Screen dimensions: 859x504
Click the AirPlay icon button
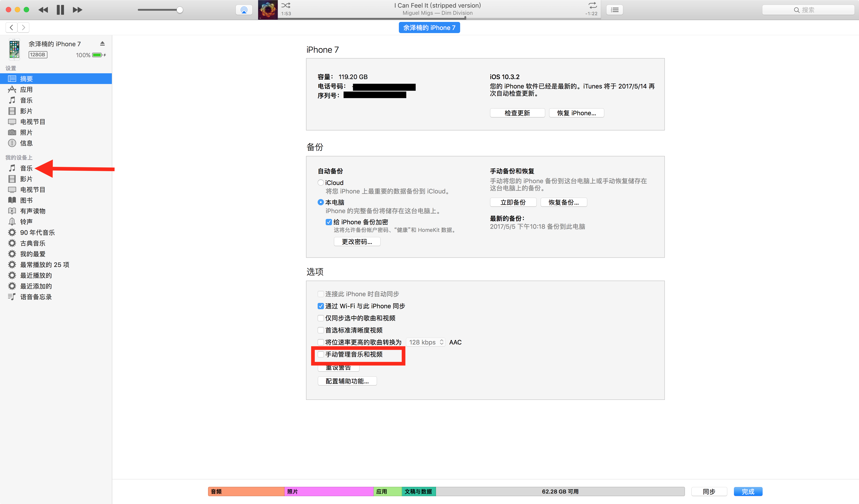pos(244,10)
